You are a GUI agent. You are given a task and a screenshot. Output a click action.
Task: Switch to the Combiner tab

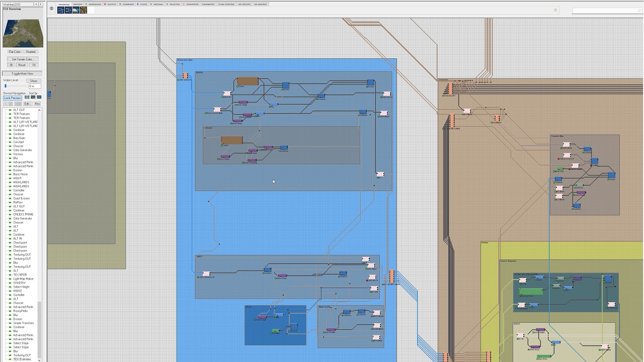127,4
